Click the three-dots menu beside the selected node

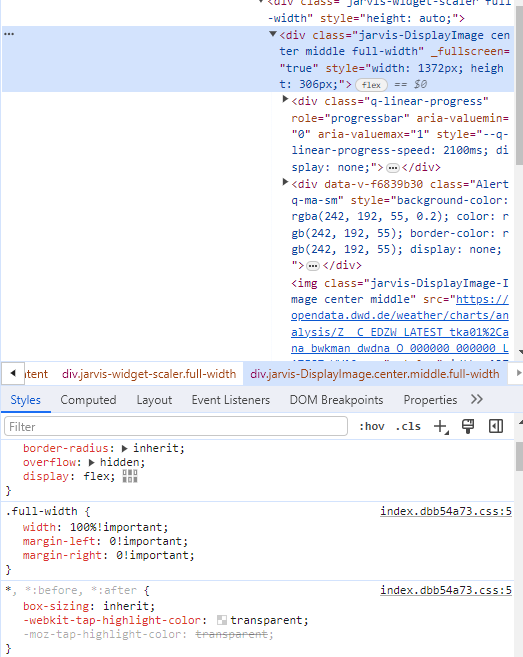[x=9, y=34]
